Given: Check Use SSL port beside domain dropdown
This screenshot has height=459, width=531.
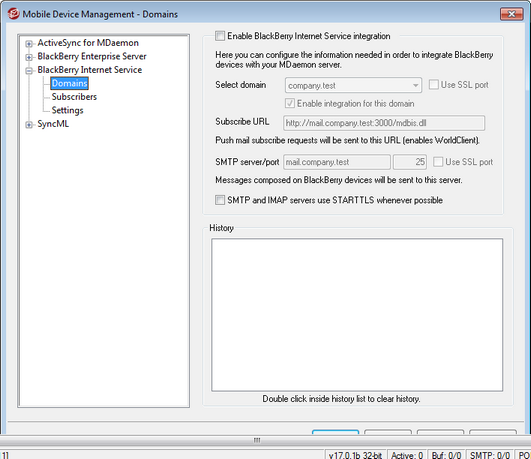Looking at the screenshot, I should tap(434, 85).
